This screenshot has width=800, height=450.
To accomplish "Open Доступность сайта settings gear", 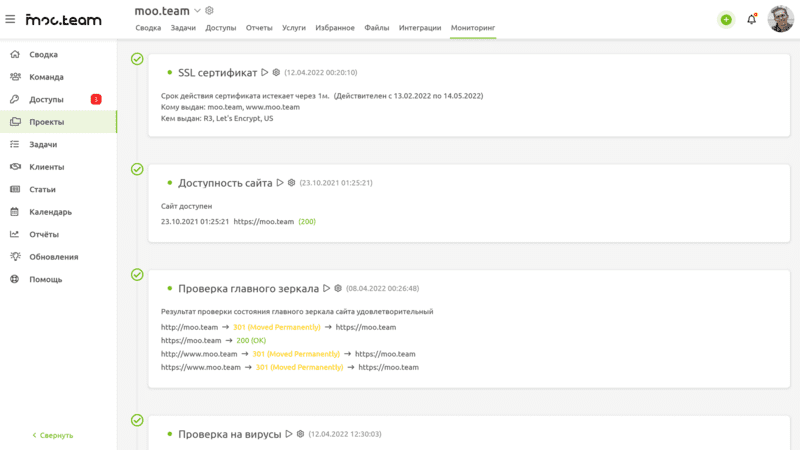I will pyautogui.click(x=291, y=183).
